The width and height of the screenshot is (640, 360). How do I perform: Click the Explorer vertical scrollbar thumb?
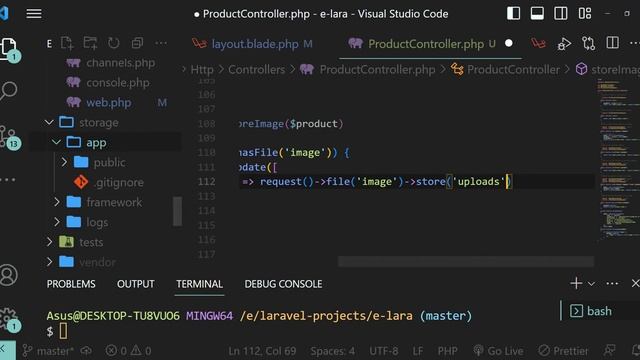pos(178,211)
